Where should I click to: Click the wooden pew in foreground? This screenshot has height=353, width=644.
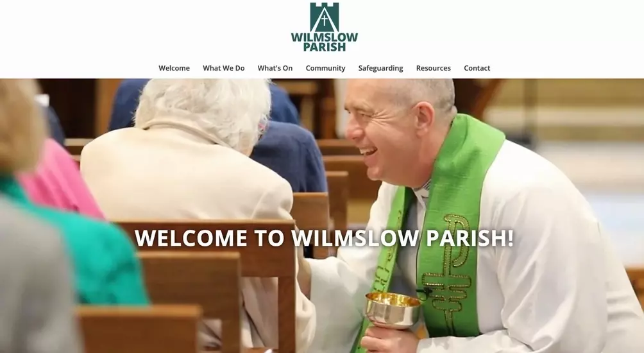140,329
